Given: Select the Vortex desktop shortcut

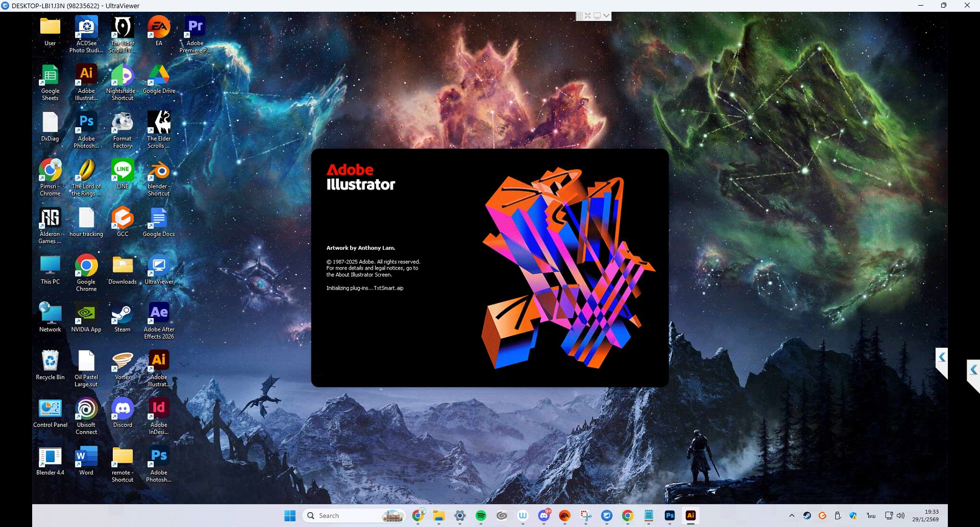Looking at the screenshot, I should [122, 366].
